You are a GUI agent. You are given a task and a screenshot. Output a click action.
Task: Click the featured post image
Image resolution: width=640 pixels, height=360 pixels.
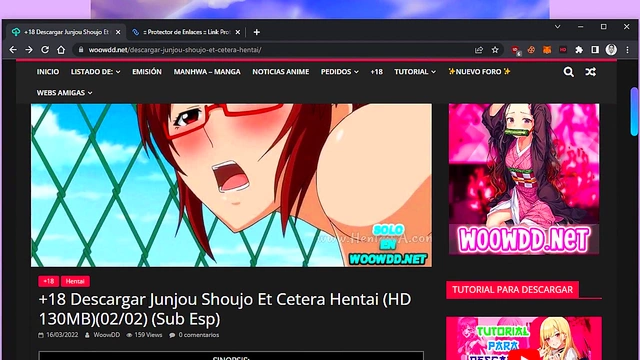coord(231,185)
